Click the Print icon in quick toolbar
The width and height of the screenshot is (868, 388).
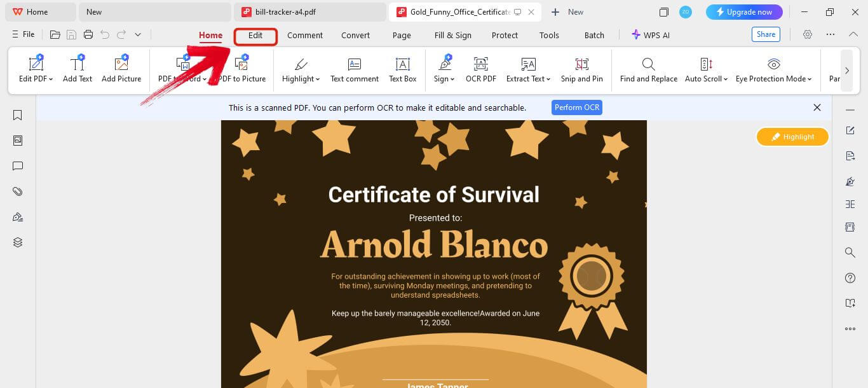88,34
